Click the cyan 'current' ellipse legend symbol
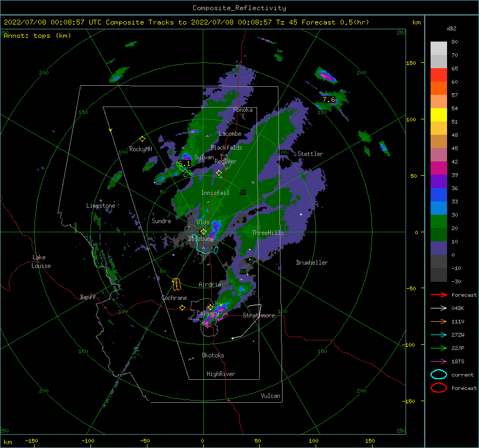This screenshot has width=479, height=448. coord(439,374)
